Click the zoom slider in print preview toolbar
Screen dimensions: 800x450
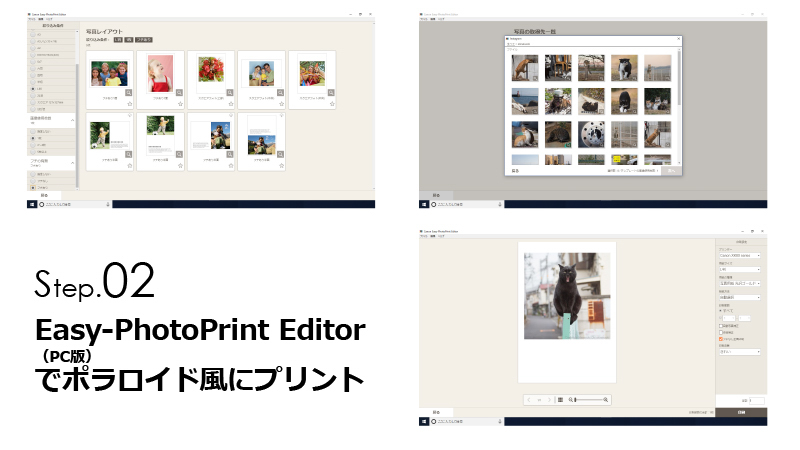pos(588,400)
